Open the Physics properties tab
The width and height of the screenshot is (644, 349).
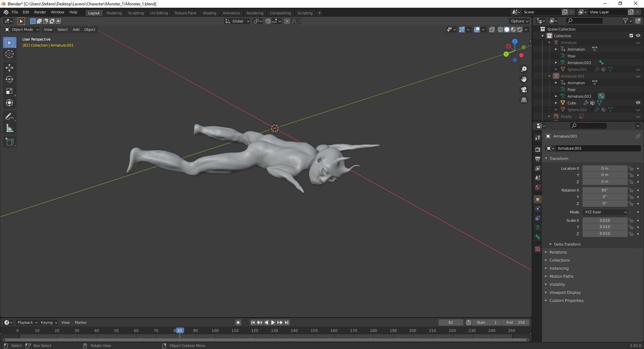pyautogui.click(x=538, y=209)
